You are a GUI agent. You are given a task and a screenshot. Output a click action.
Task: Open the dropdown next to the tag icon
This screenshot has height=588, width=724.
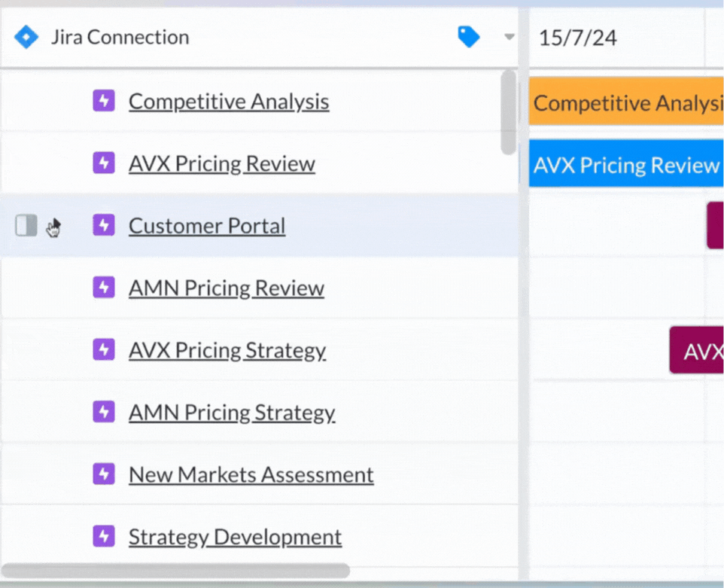coord(509,37)
